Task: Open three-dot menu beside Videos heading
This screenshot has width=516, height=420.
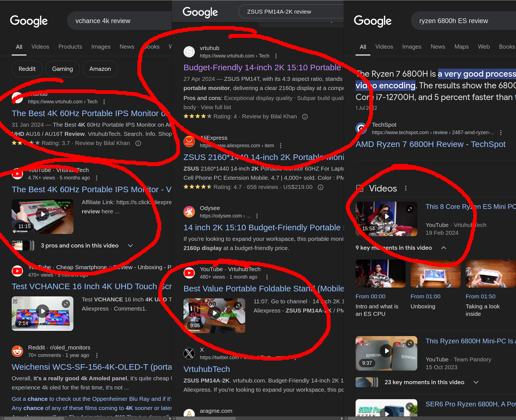Action: click(406, 188)
